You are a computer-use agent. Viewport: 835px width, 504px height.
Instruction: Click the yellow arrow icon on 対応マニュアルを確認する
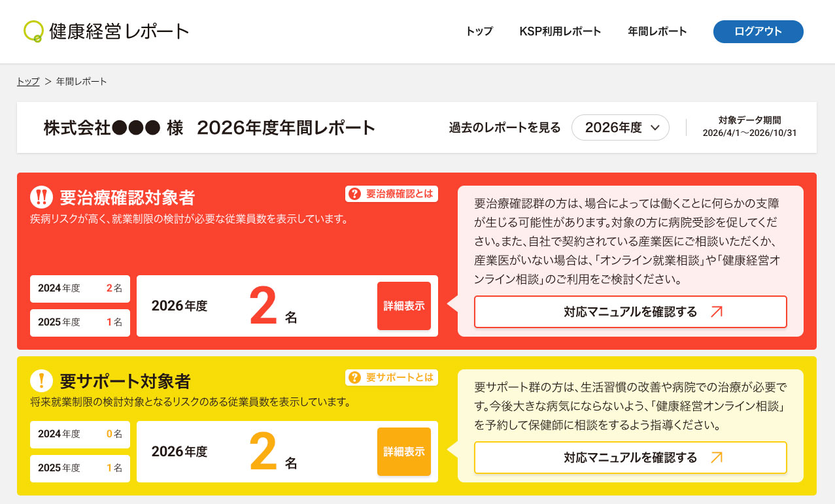(716, 458)
